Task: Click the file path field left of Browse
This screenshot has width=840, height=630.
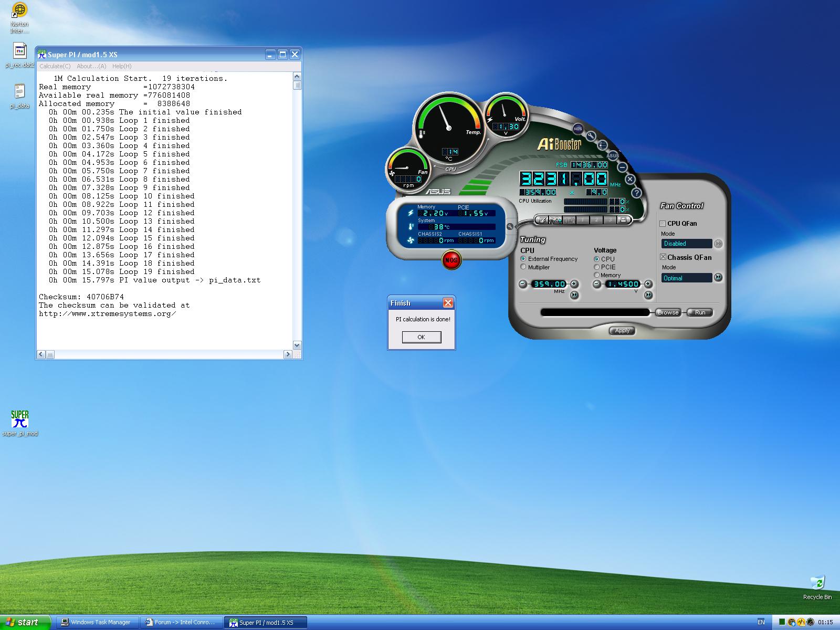Action: pos(595,312)
